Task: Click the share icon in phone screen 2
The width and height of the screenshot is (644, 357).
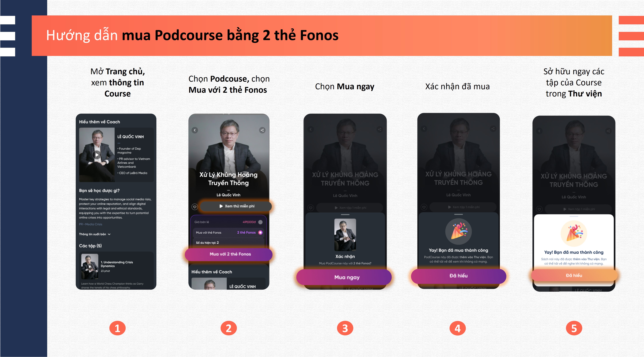Action: coord(262,130)
